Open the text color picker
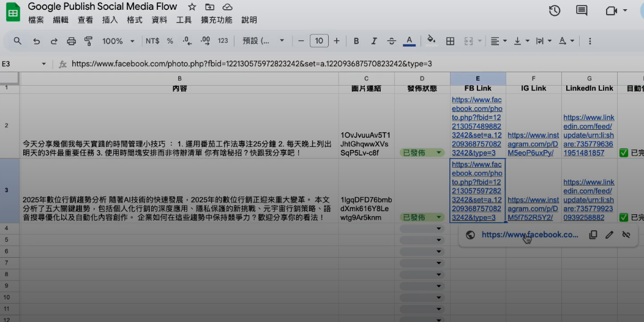Image resolution: width=644 pixels, height=322 pixels. pos(409,40)
